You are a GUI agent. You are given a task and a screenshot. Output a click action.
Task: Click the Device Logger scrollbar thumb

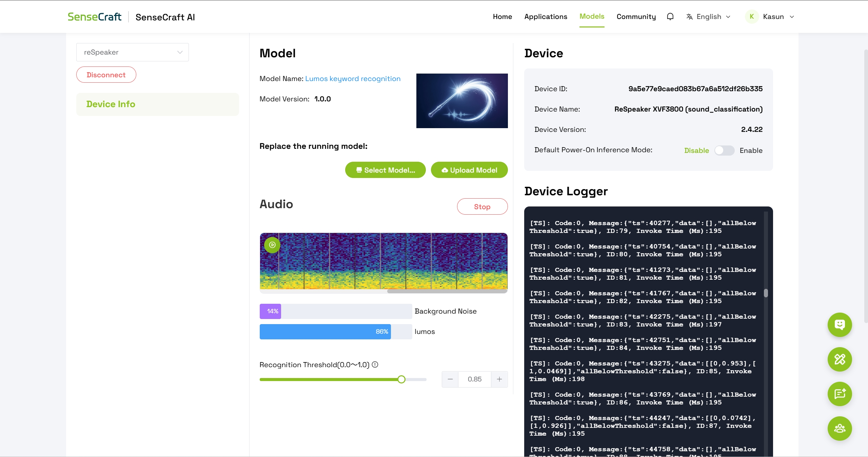click(766, 293)
